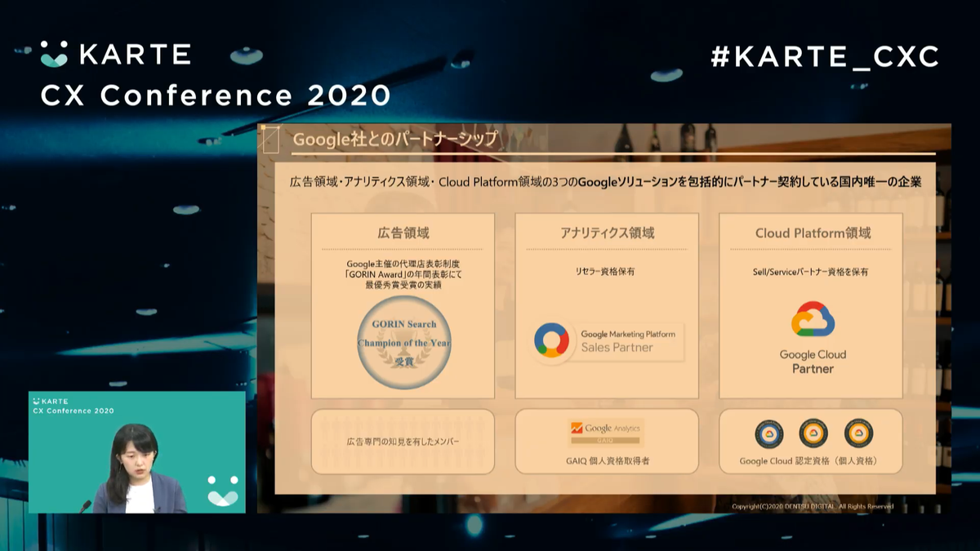This screenshot has height=551, width=980.
Task: Click the Google Analytics GAIQ logo
Action: coord(606,431)
